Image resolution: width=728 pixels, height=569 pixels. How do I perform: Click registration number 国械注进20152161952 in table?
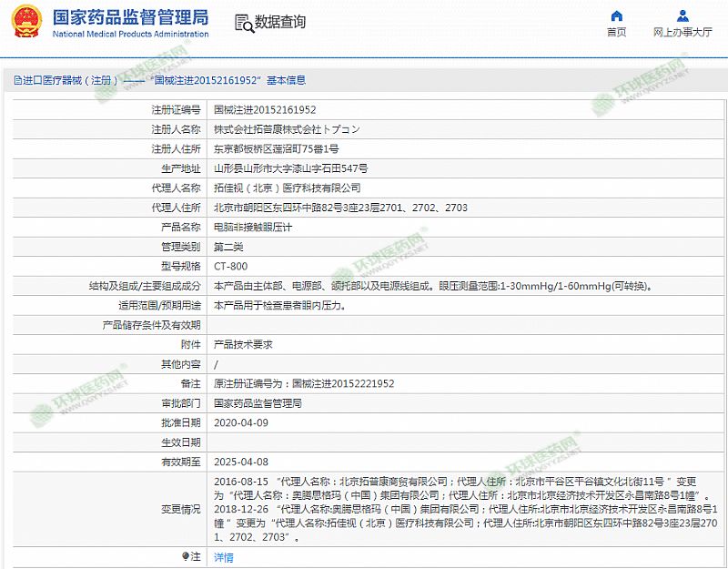click(x=265, y=108)
